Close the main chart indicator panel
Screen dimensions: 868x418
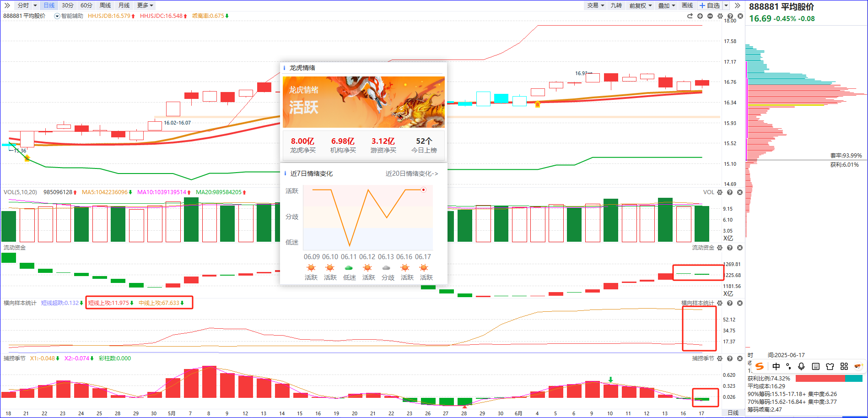pyautogui.click(x=740, y=16)
